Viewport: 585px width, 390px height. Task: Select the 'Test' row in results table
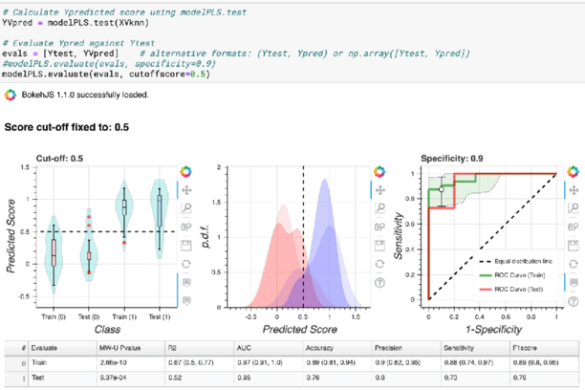tap(292, 378)
